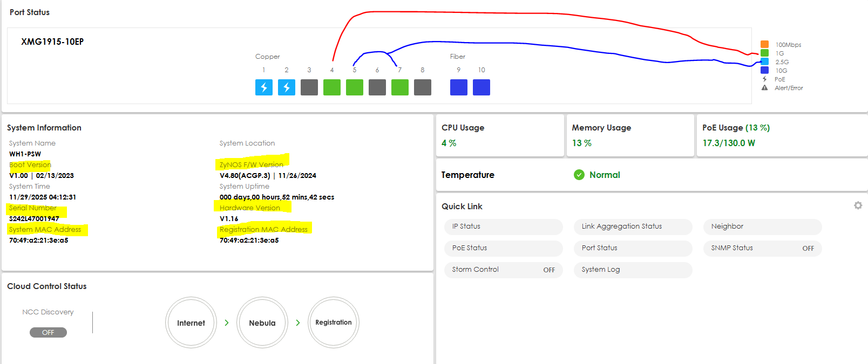Click system name WH1-PSW
Viewport: 868px width, 364px height.
[25, 154]
